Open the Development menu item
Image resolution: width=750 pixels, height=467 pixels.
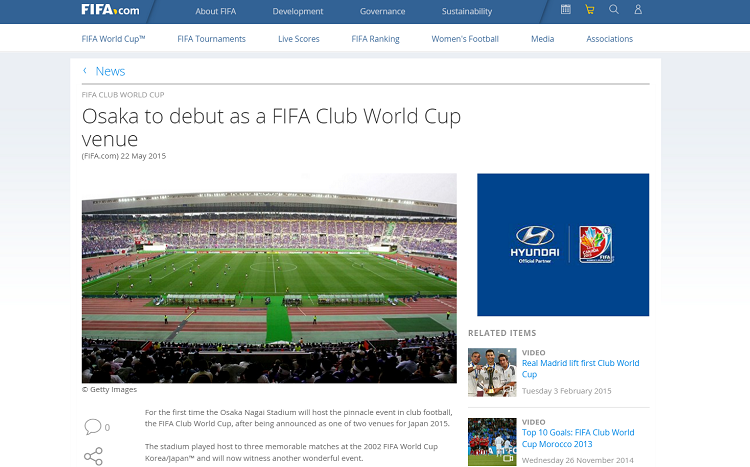(298, 11)
